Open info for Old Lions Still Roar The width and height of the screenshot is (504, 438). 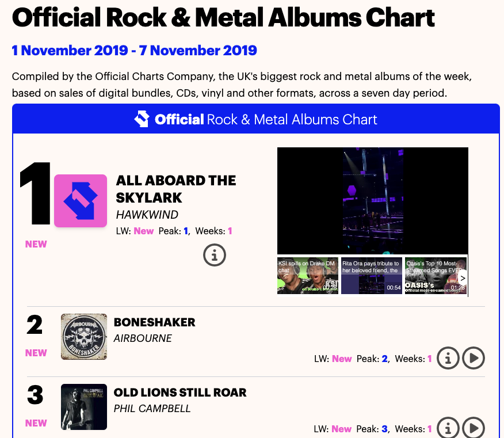pos(448,428)
